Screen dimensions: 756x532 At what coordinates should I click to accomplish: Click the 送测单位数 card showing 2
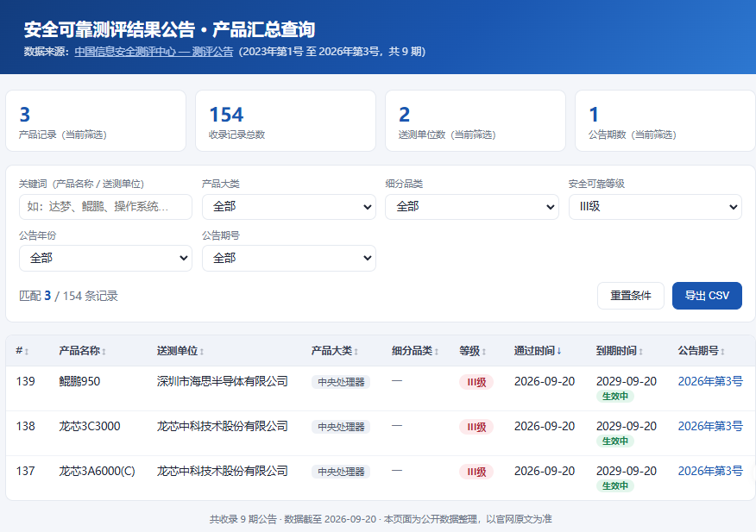coord(476,121)
